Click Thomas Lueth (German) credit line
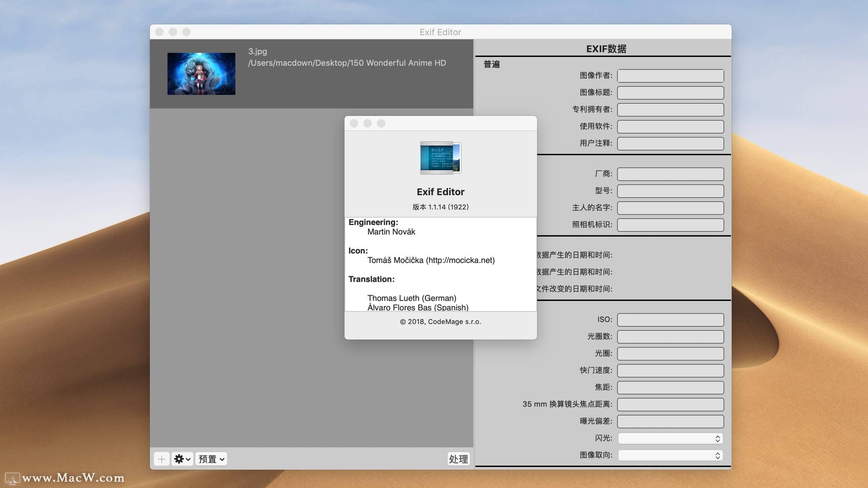This screenshot has width=868, height=488. 412,298
